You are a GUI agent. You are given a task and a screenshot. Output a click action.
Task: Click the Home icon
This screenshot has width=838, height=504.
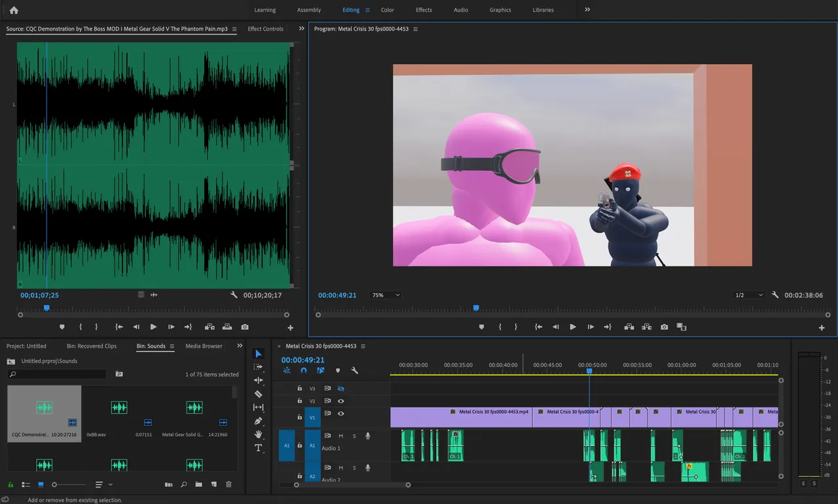14,10
